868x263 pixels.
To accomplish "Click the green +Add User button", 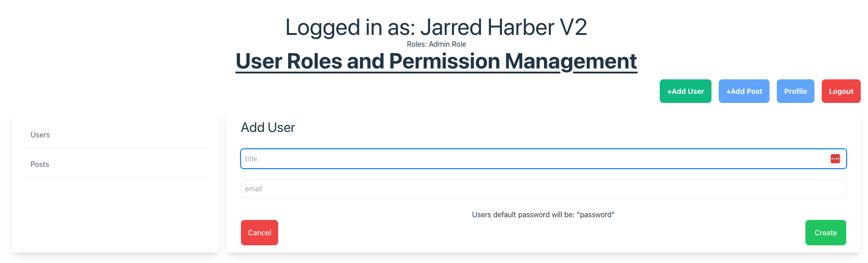I will (x=685, y=91).
